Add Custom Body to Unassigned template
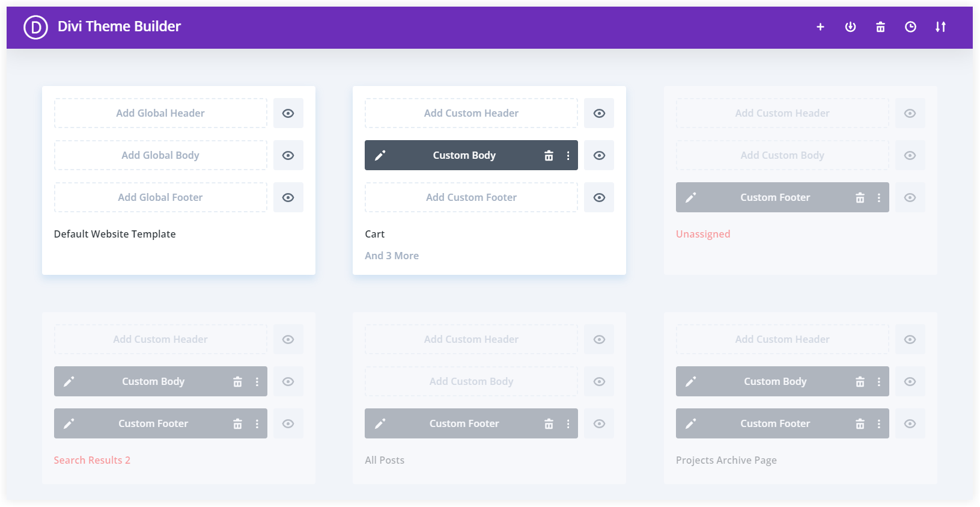This screenshot has height=507, width=980. pos(782,155)
